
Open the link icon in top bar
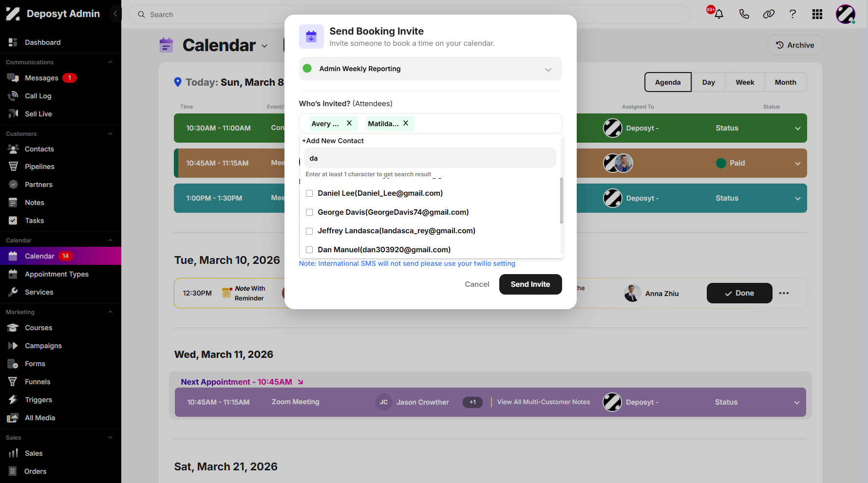(769, 14)
